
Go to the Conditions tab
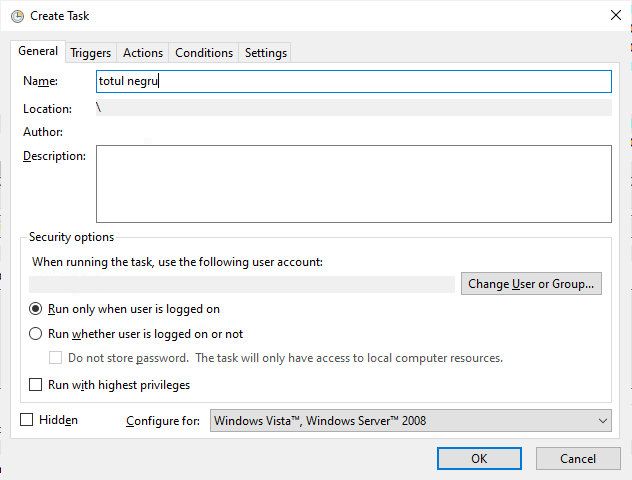click(204, 53)
